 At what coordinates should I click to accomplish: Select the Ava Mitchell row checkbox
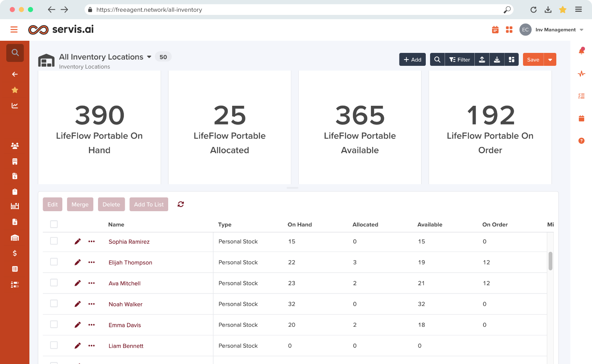coord(54,283)
